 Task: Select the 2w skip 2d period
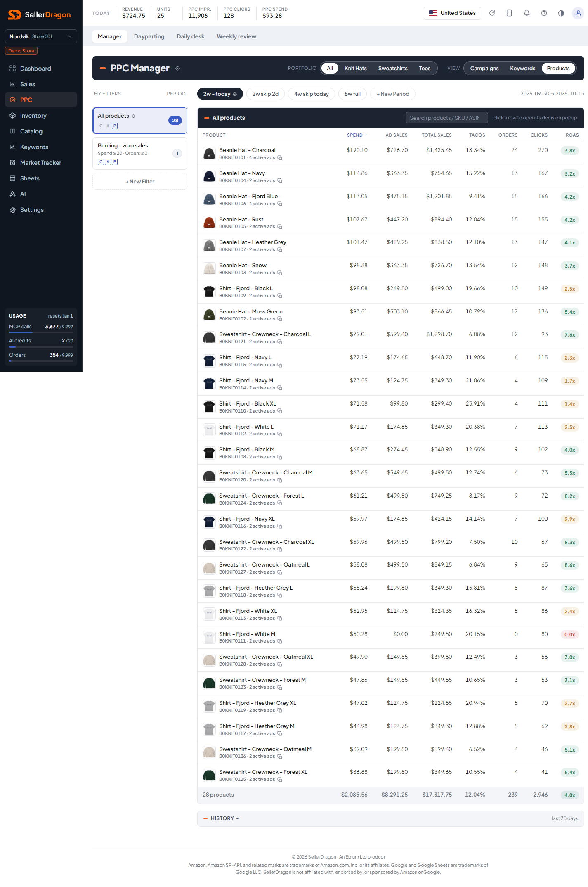[265, 94]
